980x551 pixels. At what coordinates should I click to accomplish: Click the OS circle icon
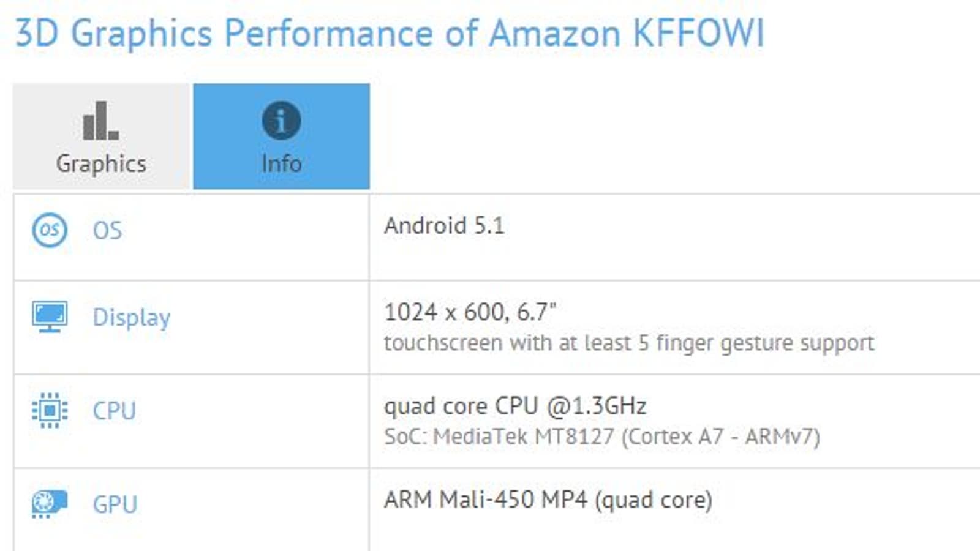click(50, 230)
